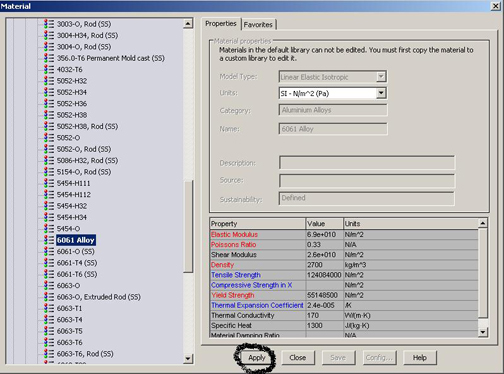Screen dimensions: 504x374
Task: Select the 5454-H34 material row
Action: coord(72,217)
